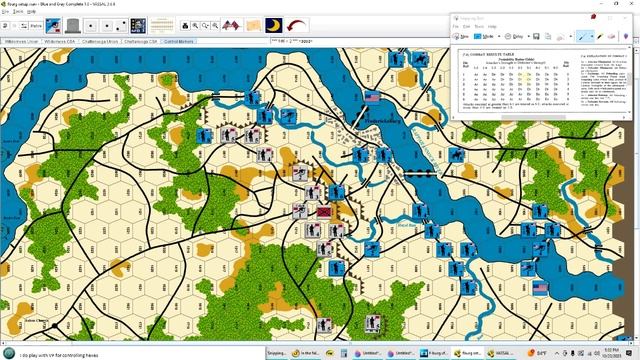This screenshot has width=640, height=360.
Task: Click the save snip floppy icon
Action: click(536, 36)
